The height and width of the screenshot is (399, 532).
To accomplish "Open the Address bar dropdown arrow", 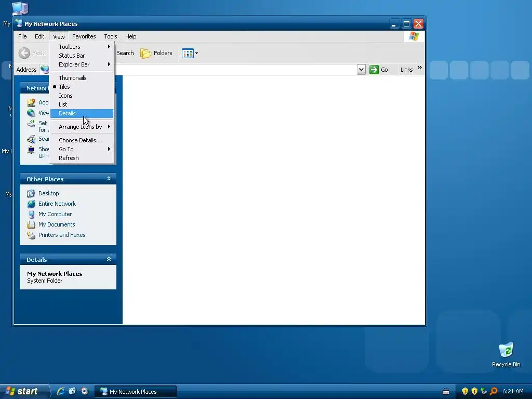I will 362,70.
